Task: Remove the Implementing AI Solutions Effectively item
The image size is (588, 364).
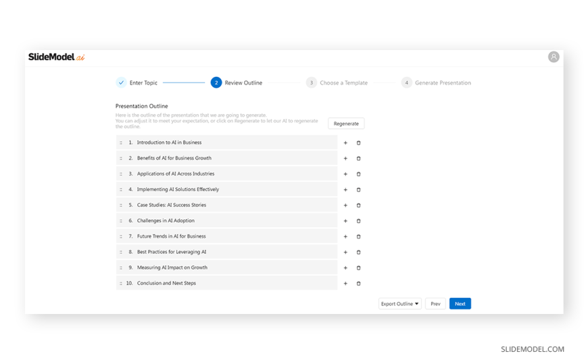Action: [358, 190]
